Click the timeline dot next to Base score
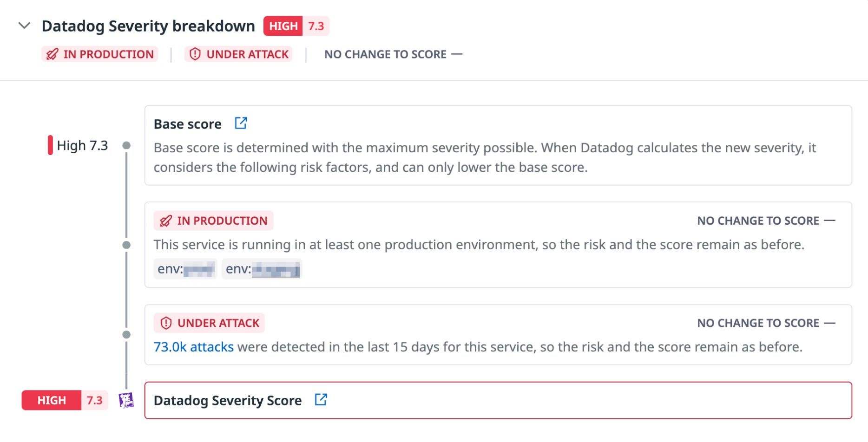868x442 pixels. tap(125, 145)
